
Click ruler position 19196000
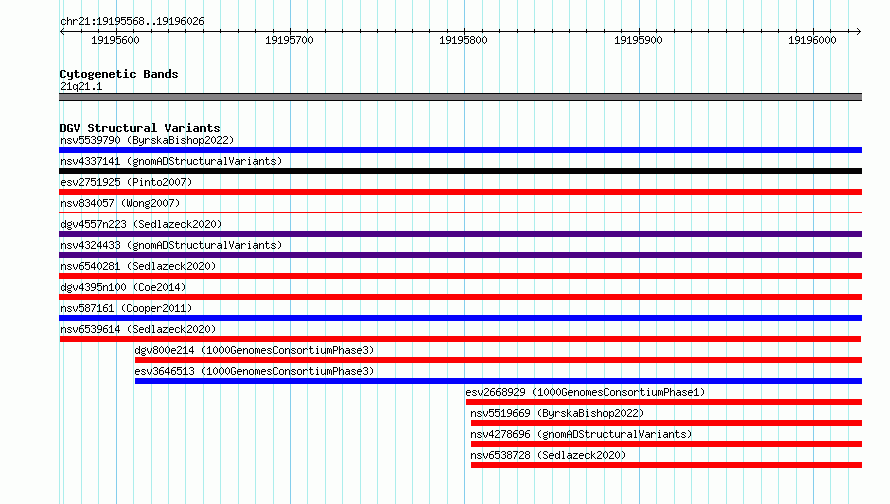pyautogui.click(x=812, y=40)
